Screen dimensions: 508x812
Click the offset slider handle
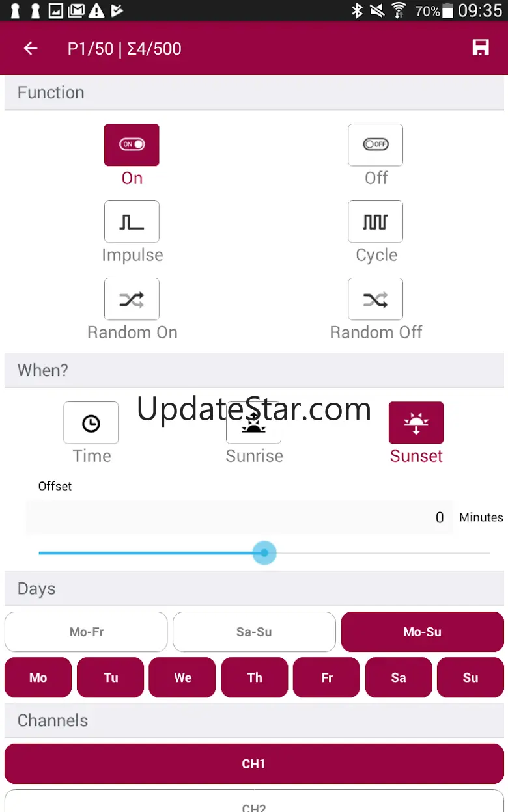[x=264, y=553]
